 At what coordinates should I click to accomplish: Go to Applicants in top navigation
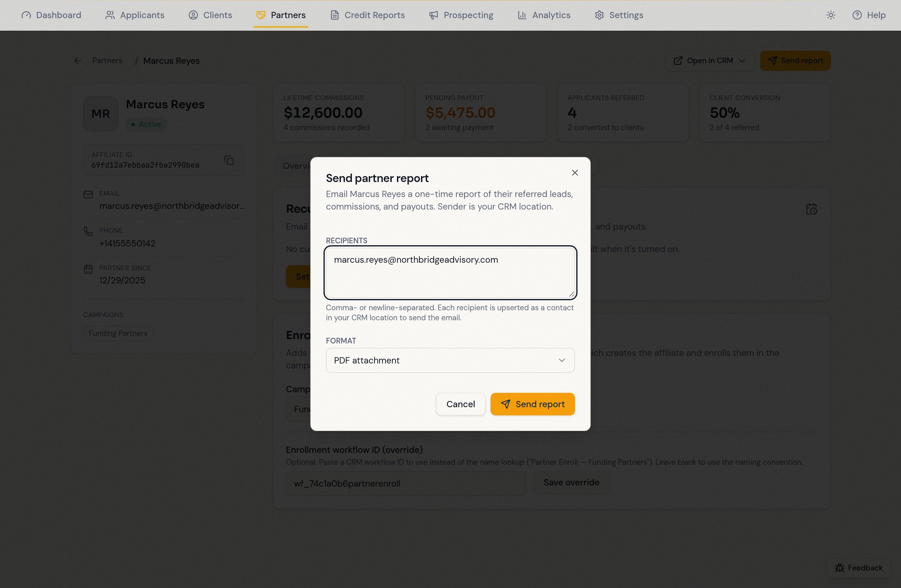[x=135, y=15]
